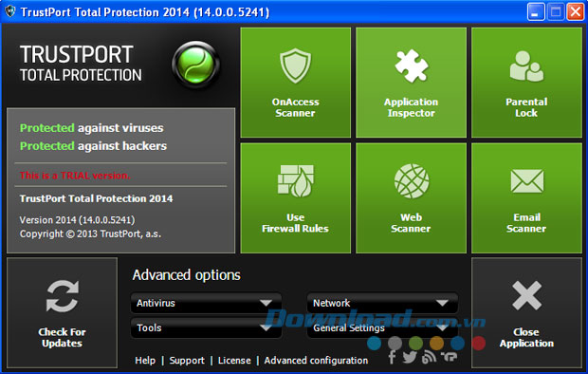Click the TrustPort TP logo icon
This screenshot has height=374, width=588.
pos(449,357)
